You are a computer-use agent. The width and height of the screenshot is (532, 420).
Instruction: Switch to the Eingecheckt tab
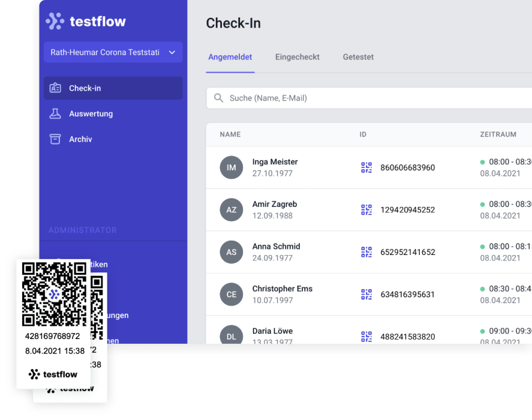click(297, 57)
